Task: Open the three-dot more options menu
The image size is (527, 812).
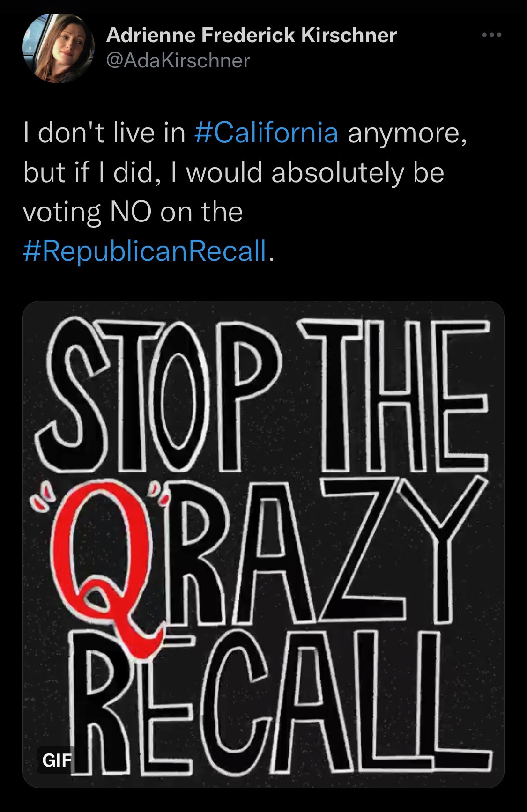Action: click(493, 35)
